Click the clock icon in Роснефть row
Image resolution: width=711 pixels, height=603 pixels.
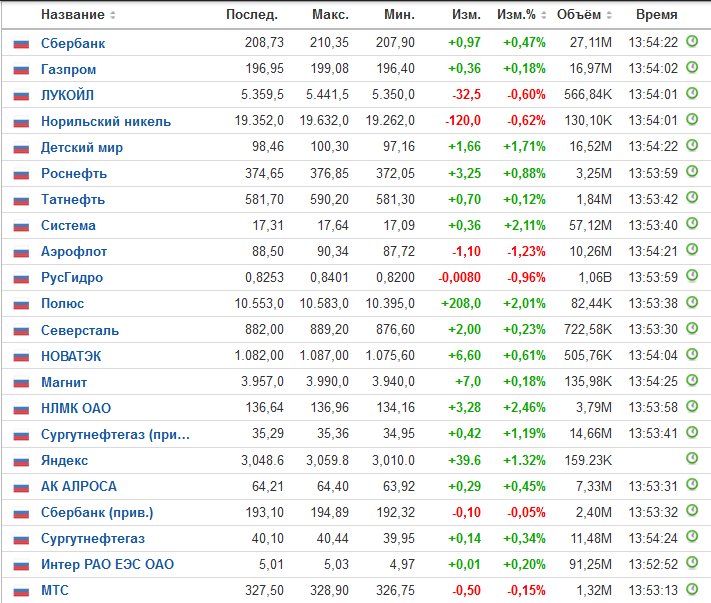point(692,171)
